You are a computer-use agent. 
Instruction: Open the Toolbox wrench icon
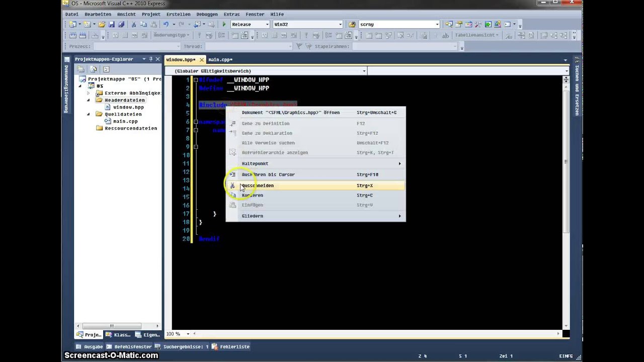click(478, 24)
